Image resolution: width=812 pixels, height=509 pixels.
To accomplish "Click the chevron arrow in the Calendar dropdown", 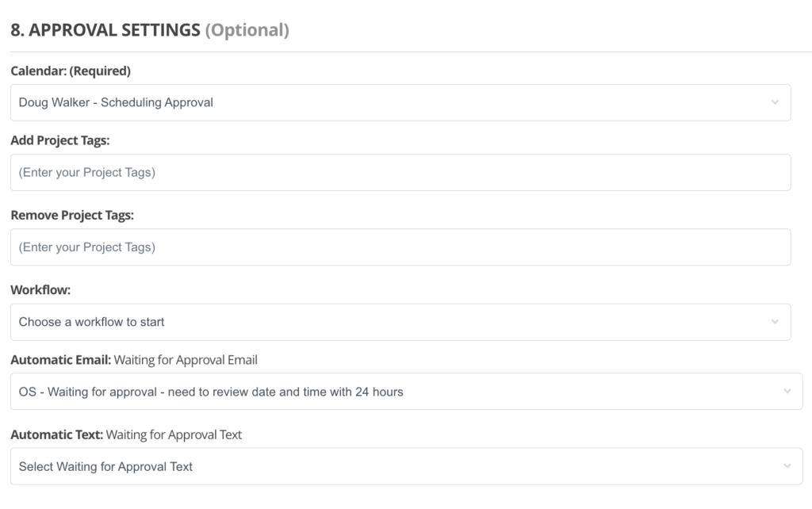I will click(x=775, y=102).
